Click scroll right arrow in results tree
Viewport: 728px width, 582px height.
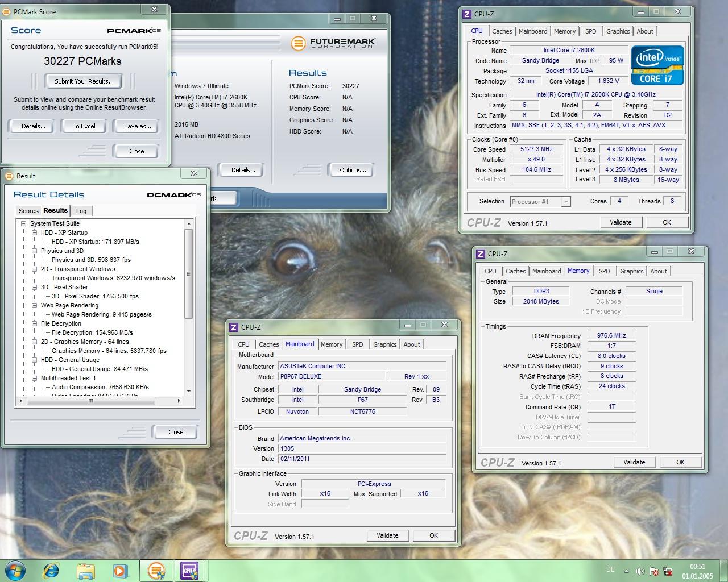[x=178, y=401]
